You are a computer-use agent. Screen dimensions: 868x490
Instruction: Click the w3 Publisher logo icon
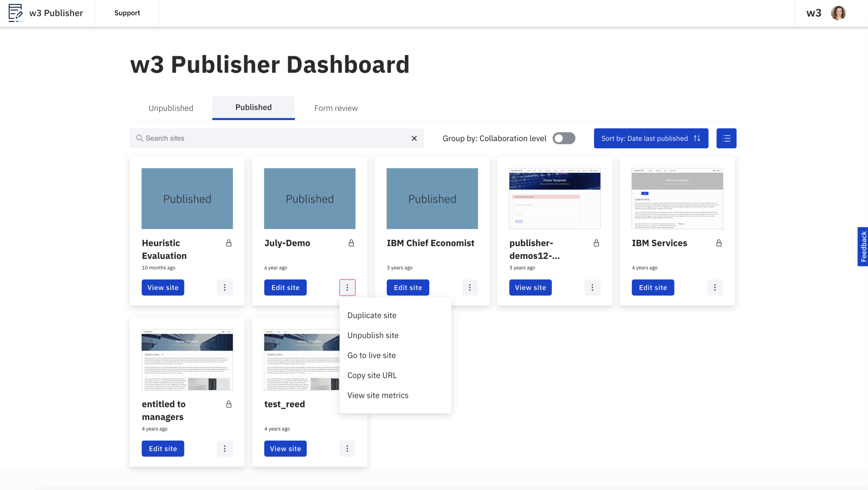click(x=16, y=13)
